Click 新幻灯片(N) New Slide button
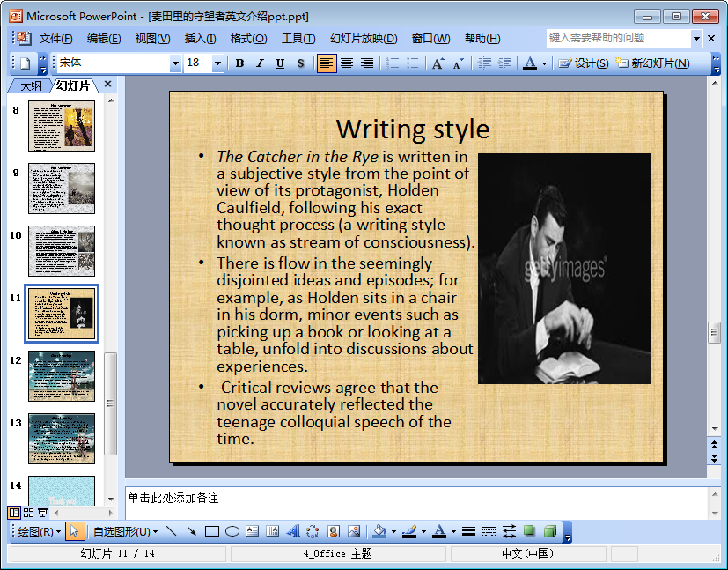Viewport: 728px width, 570px height. 652,63
